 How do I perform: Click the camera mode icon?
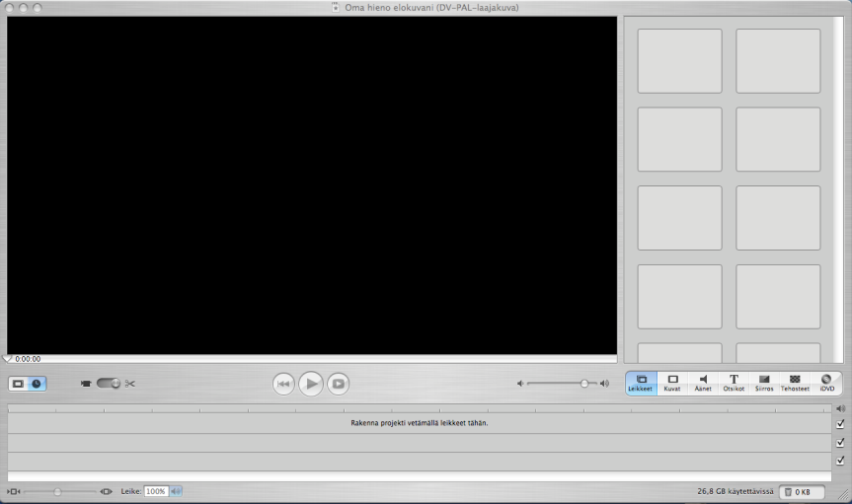point(85,384)
